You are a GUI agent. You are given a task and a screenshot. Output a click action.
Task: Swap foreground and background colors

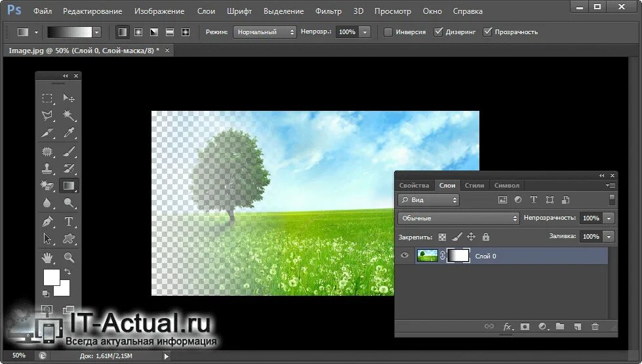point(68,272)
